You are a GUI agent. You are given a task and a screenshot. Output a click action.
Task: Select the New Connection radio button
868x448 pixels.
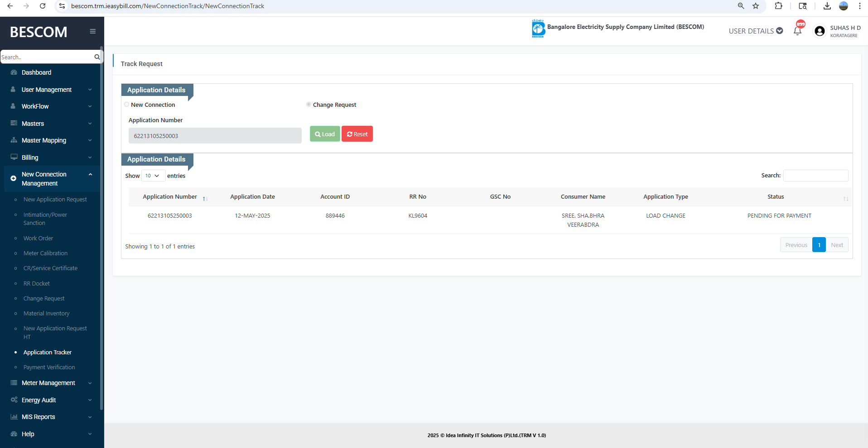pyautogui.click(x=126, y=105)
